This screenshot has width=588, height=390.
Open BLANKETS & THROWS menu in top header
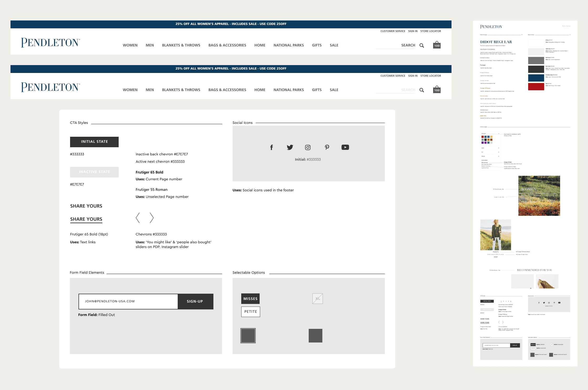point(181,45)
